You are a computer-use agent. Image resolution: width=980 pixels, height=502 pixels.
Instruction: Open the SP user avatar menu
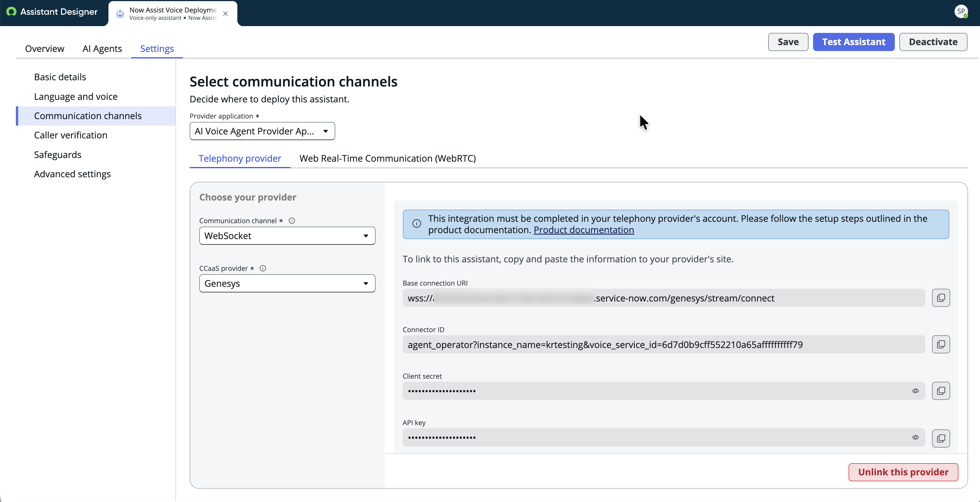pyautogui.click(x=961, y=11)
